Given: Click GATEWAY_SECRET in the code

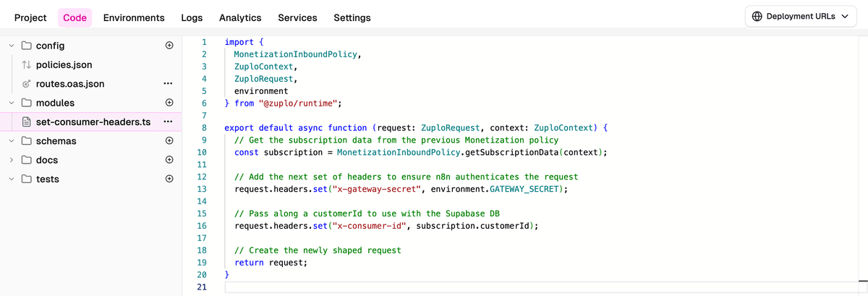Looking at the screenshot, I should click(524, 189).
